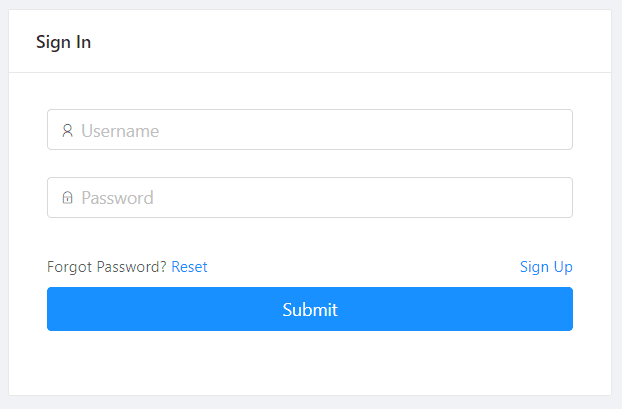Click the left edge of Submit button
Image resolution: width=622 pixels, height=409 pixels.
[60, 309]
